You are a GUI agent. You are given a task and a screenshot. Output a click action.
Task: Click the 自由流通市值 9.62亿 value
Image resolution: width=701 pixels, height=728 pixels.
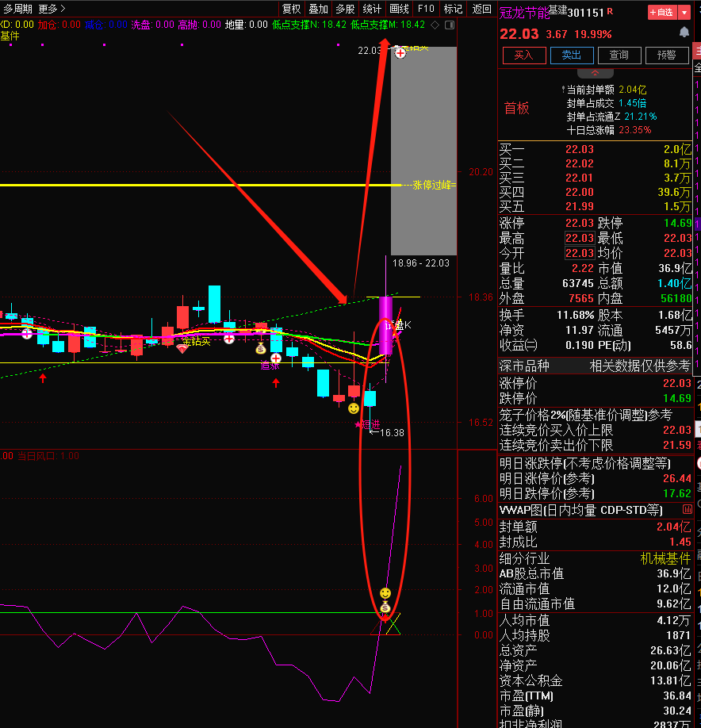pos(673,603)
